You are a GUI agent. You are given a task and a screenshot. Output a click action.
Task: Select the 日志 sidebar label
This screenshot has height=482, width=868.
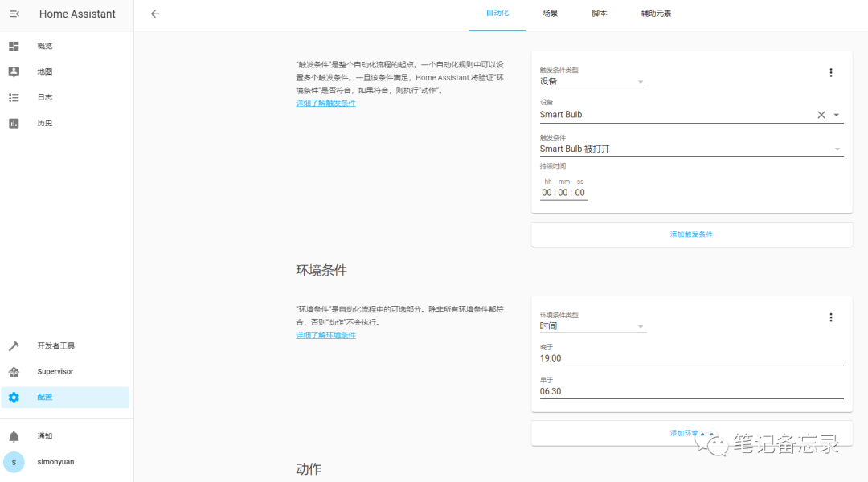[45, 97]
